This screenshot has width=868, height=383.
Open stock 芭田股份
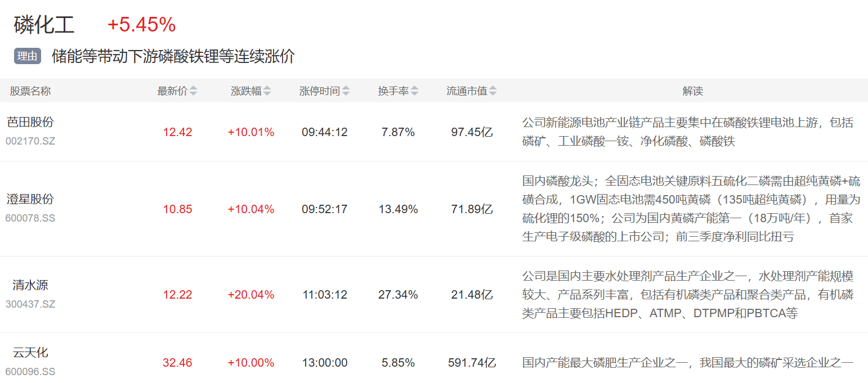tap(30, 122)
